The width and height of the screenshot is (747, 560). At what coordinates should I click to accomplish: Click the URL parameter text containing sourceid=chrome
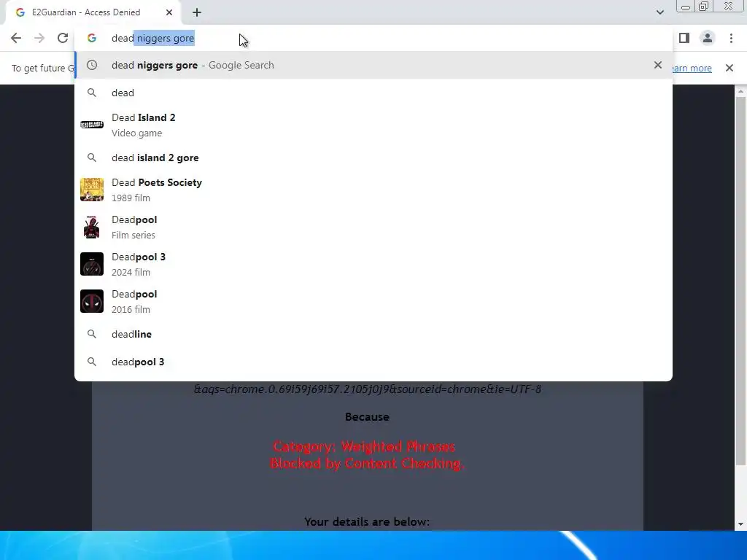tap(368, 389)
